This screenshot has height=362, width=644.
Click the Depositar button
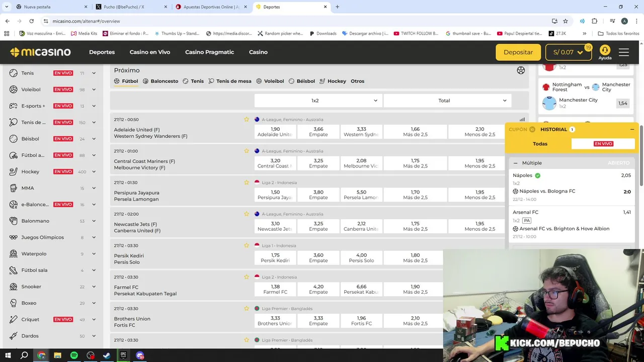pyautogui.click(x=518, y=52)
